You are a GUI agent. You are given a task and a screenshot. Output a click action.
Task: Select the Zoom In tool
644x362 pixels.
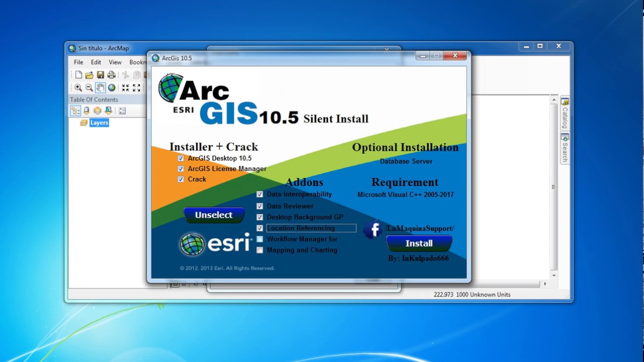pyautogui.click(x=78, y=87)
